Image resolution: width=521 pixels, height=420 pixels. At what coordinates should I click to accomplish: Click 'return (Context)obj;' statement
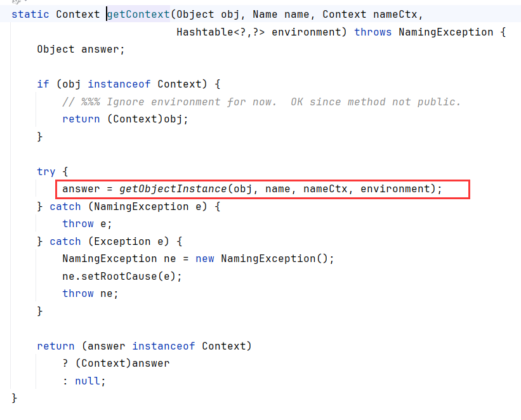point(125,119)
